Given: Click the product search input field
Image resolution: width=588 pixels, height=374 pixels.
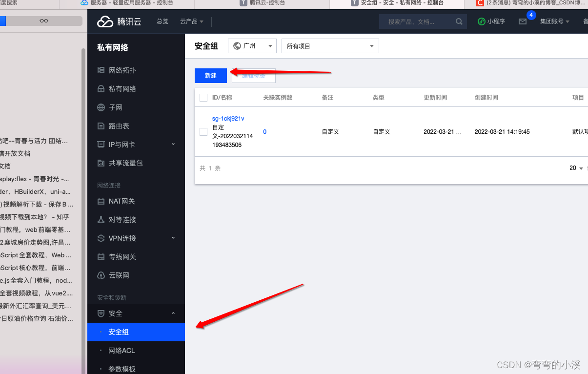Looking at the screenshot, I should (417, 21).
